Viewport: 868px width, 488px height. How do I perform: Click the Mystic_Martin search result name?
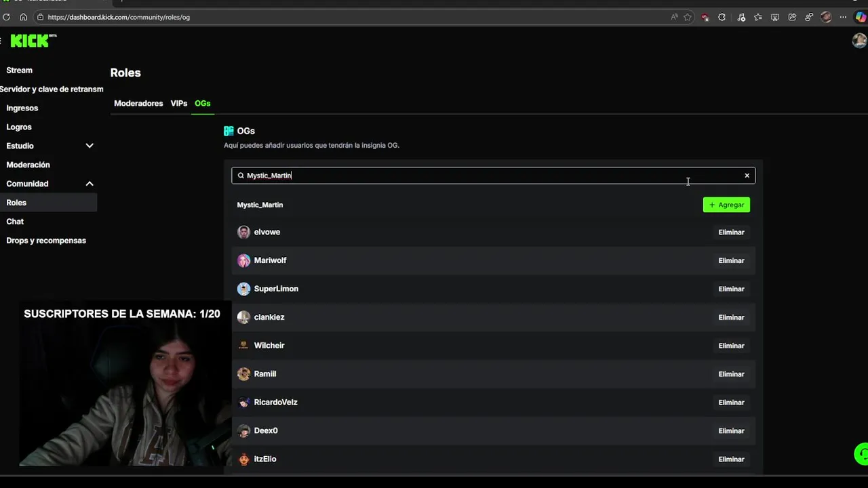[260, 205]
